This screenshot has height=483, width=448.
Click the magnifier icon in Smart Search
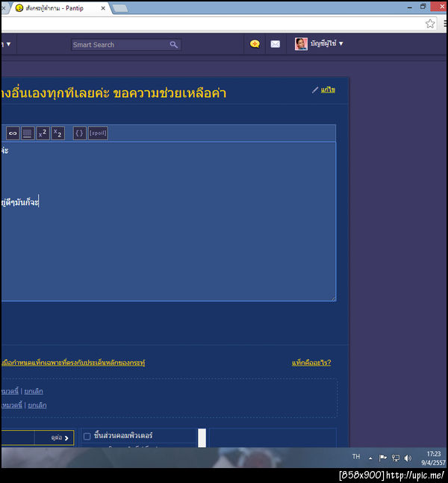(174, 45)
